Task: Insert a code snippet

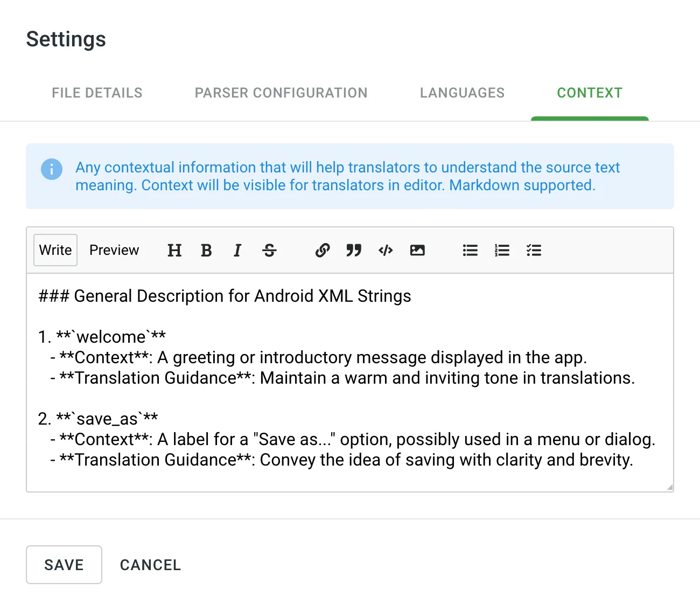Action: pyautogui.click(x=386, y=250)
